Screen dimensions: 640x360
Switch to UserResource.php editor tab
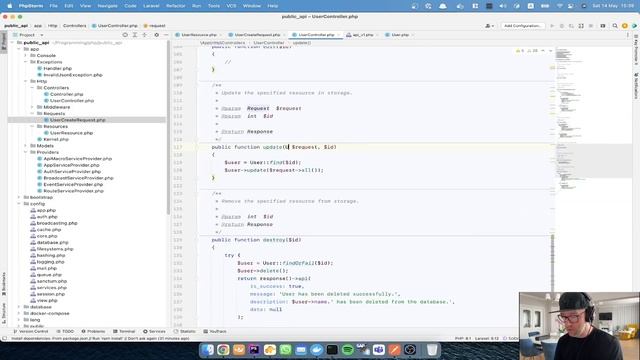click(x=198, y=35)
